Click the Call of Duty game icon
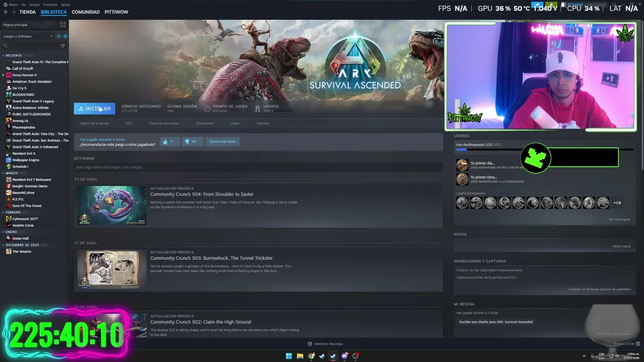The height and width of the screenshot is (362, 644). (x=9, y=68)
